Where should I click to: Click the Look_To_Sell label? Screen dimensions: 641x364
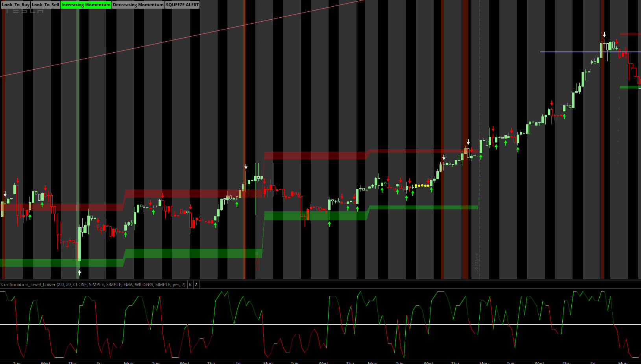tap(45, 5)
